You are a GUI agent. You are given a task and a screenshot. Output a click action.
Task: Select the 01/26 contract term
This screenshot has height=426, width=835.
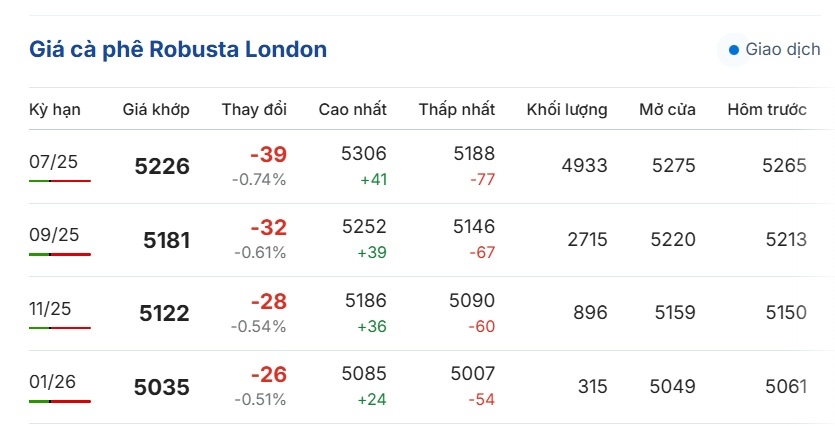[x=52, y=382]
